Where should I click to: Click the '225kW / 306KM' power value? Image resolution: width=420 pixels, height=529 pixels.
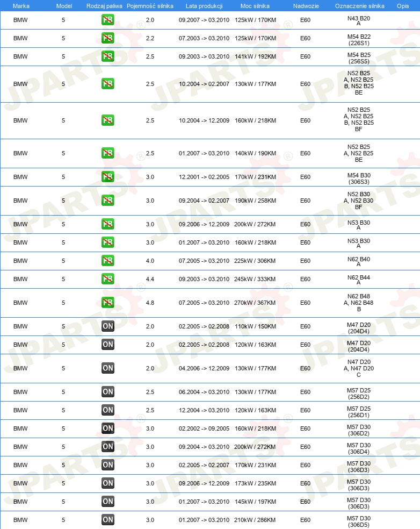(255, 261)
